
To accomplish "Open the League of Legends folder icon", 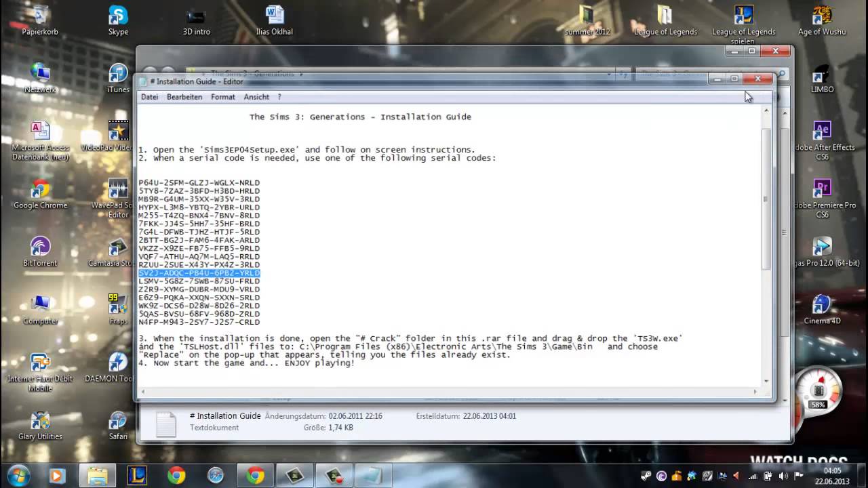I will coord(665,20).
